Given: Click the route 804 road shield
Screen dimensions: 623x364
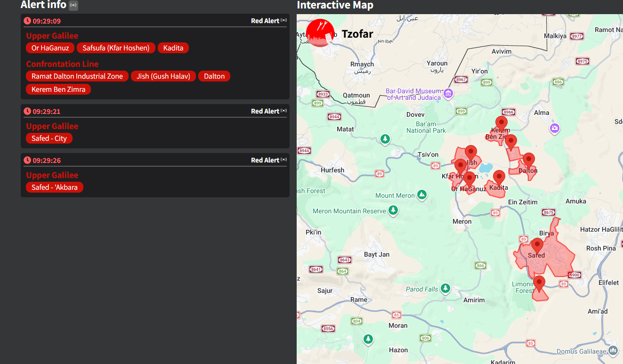Looking at the screenshot, I should pyautogui.click(x=356, y=321).
